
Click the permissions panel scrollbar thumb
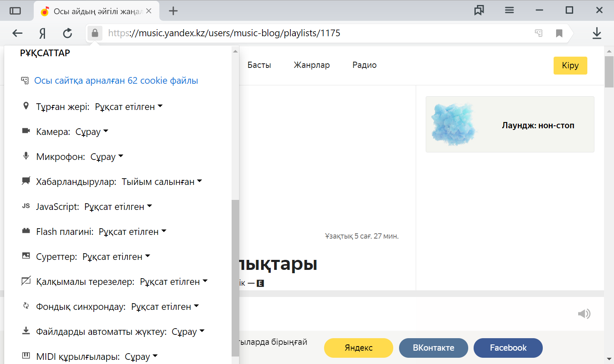point(235,278)
